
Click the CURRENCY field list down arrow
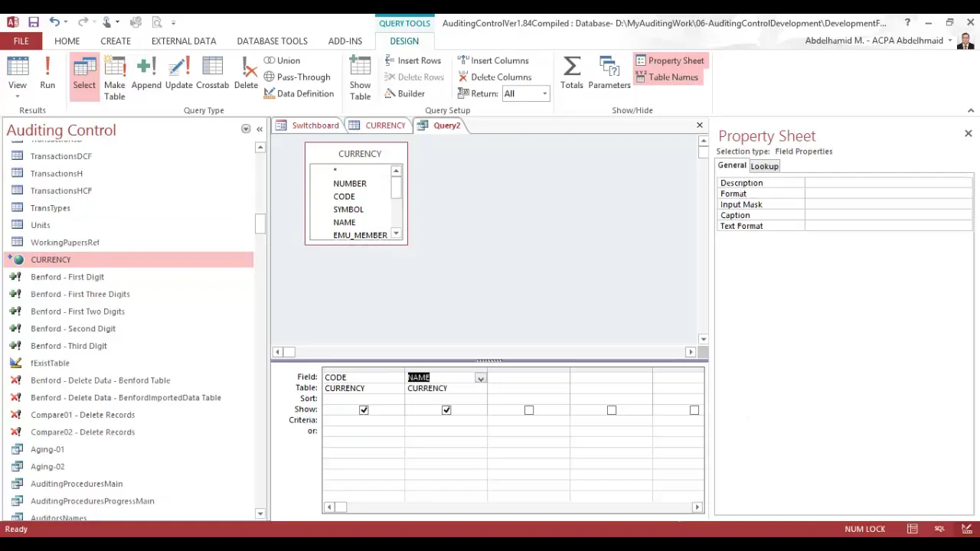point(396,233)
